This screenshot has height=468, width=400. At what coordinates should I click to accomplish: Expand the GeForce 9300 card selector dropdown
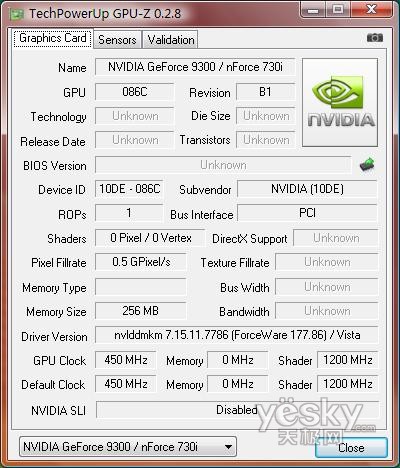pos(128,446)
